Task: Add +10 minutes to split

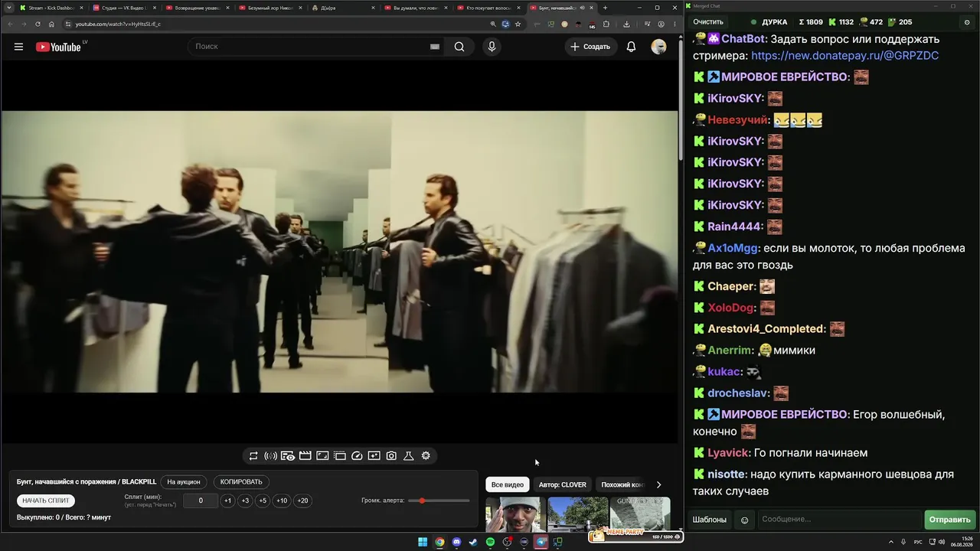Action: point(282,500)
